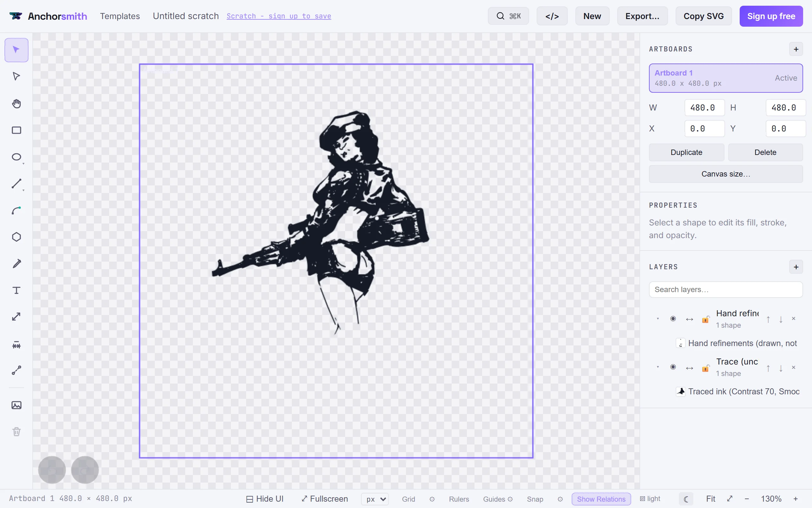Collapse the Hand refine layer group
The height and width of the screenshot is (508, 812).
[x=658, y=319]
